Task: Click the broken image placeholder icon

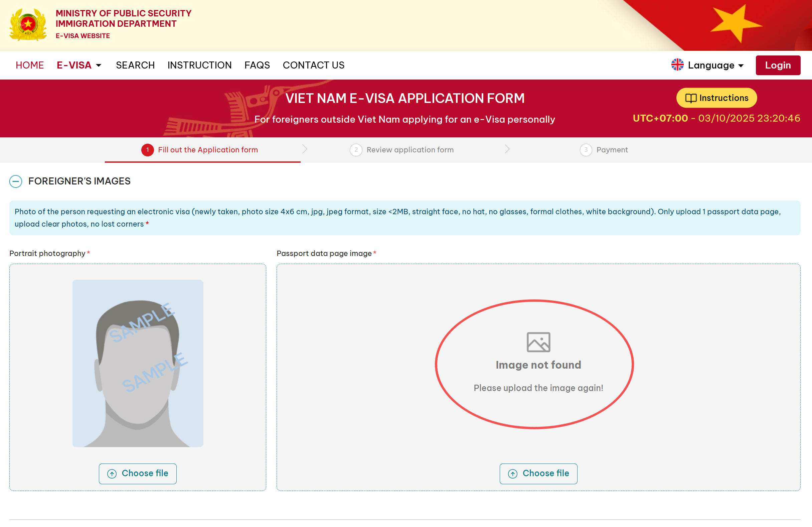Action: click(x=538, y=342)
